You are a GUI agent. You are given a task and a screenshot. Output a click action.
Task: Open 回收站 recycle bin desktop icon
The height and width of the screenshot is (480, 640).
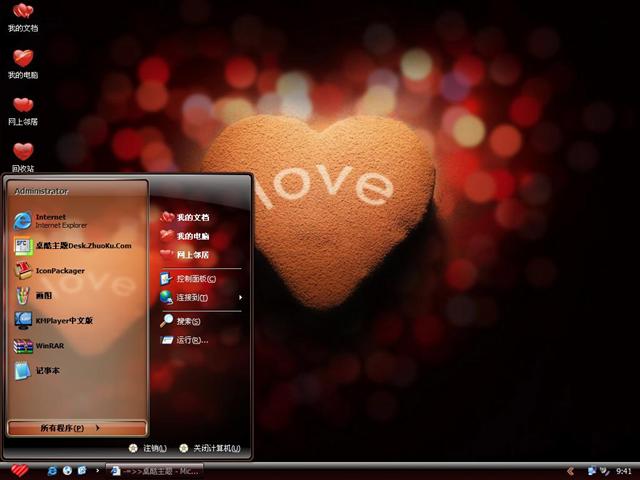click(x=23, y=157)
